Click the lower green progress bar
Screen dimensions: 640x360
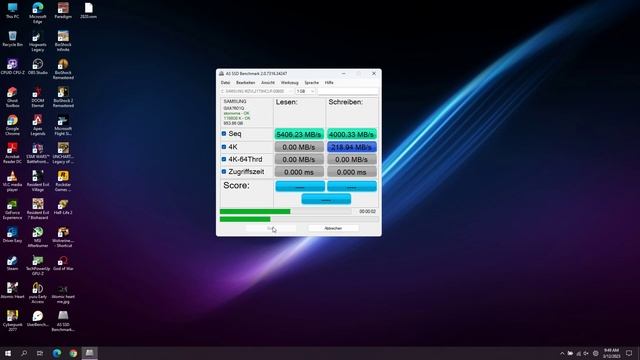pos(245,219)
